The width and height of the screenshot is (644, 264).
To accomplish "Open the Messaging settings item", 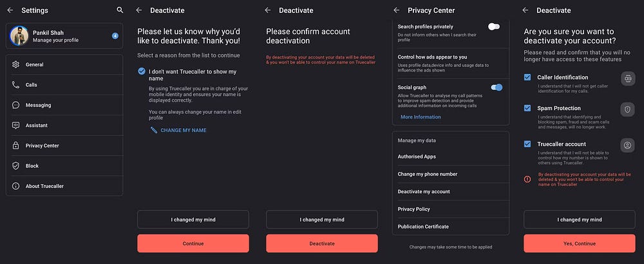I will [64, 105].
